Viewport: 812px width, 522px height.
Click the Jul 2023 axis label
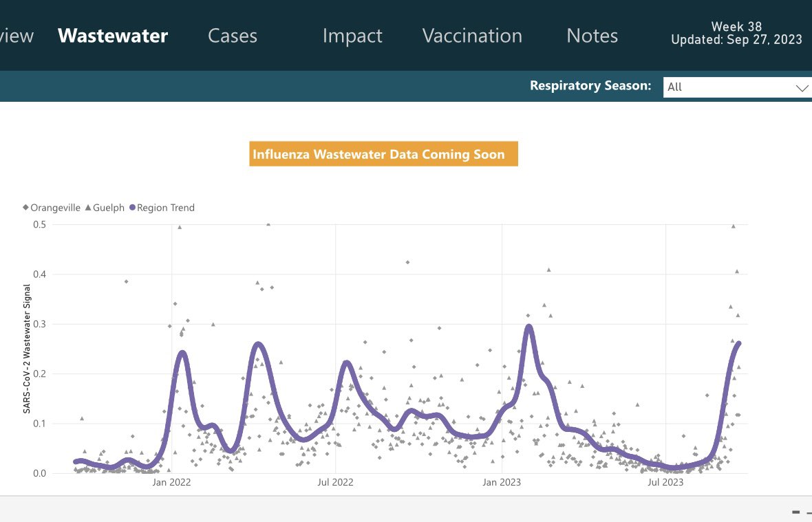coord(665,482)
